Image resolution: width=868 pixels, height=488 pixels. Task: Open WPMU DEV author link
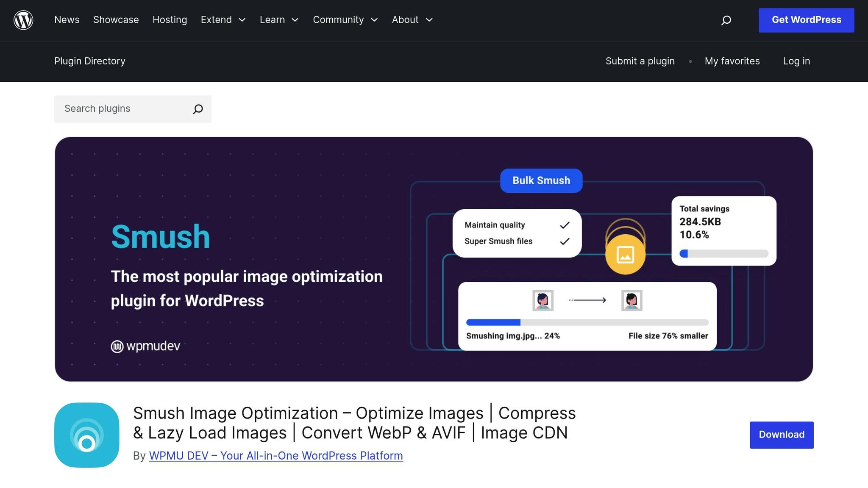275,456
